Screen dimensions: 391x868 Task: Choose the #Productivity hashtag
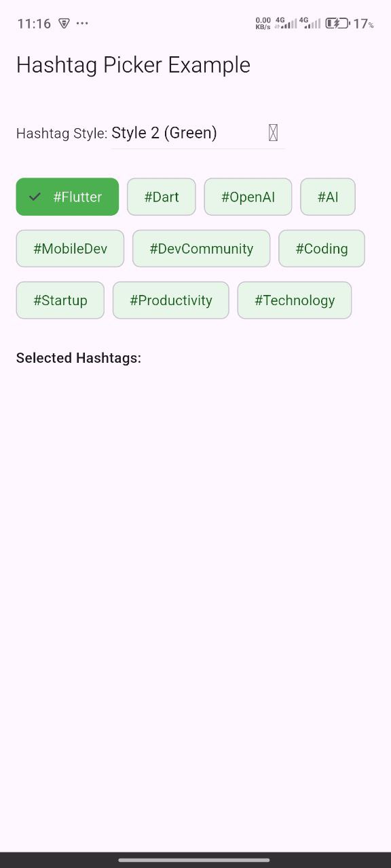point(170,300)
